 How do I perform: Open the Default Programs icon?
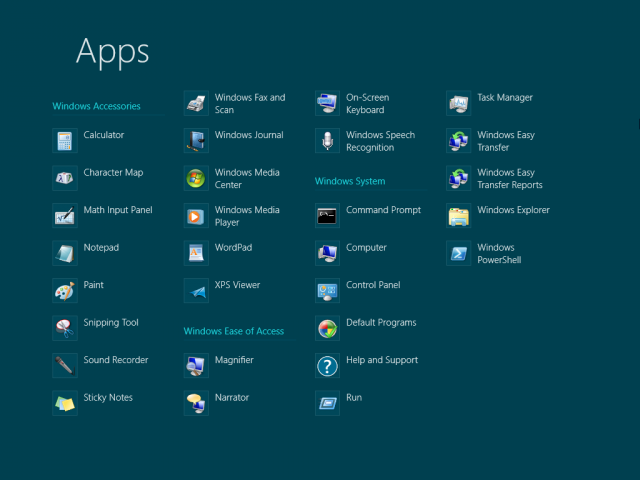coord(327,329)
